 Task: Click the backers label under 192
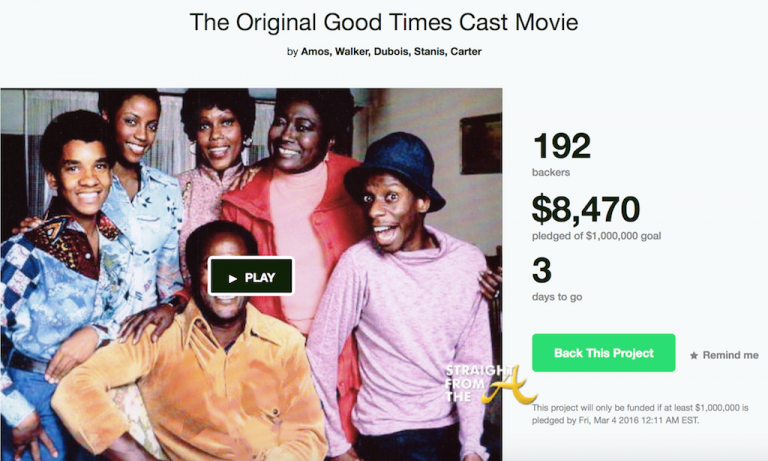click(x=549, y=173)
